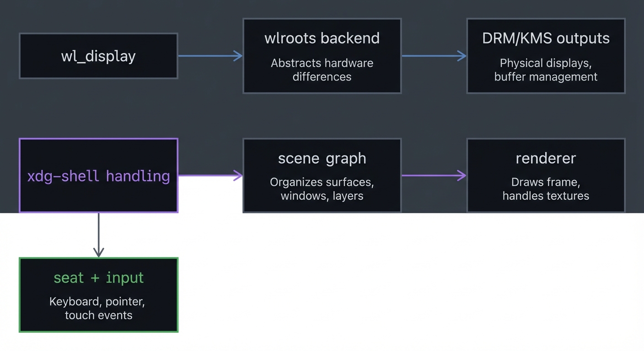
Task: Click the 'Organizes surfaces, windows, layers' subtitle
Action: [322, 189]
